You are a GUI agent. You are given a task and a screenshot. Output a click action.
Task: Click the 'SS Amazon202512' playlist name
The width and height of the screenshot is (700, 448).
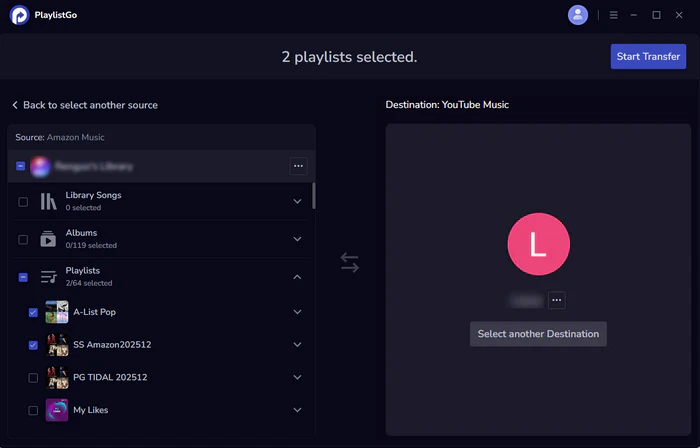pyautogui.click(x=112, y=344)
